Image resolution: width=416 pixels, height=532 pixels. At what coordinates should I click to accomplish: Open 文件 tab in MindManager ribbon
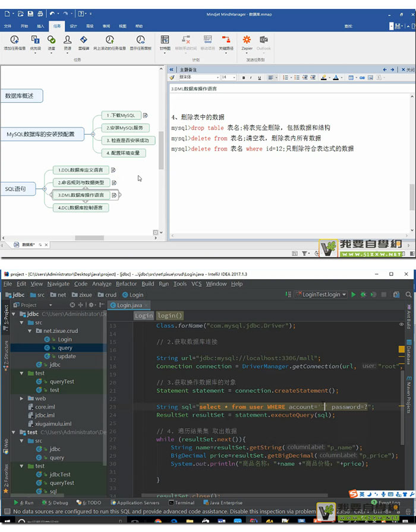tap(8, 26)
